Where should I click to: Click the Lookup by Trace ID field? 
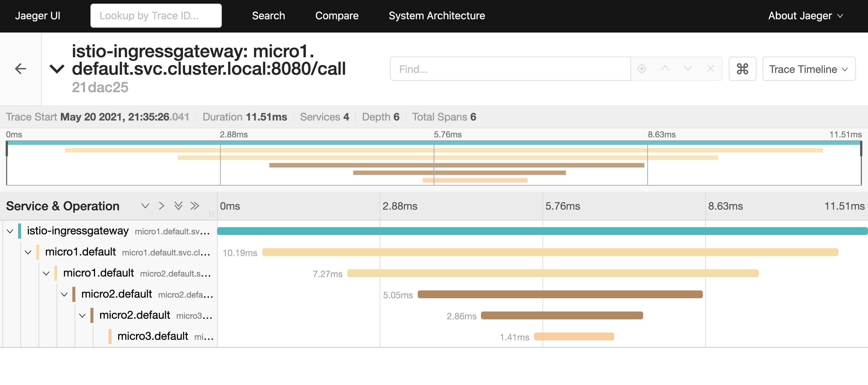coord(156,15)
